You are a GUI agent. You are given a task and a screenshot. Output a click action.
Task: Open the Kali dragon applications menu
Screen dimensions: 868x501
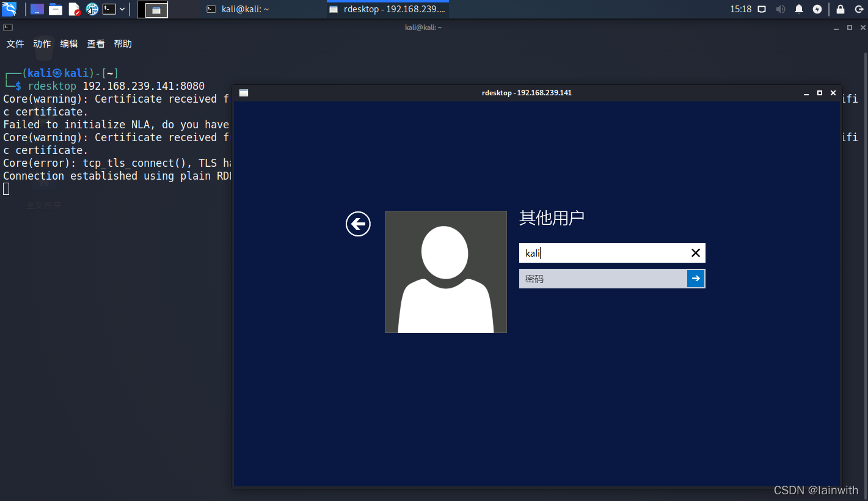9,9
